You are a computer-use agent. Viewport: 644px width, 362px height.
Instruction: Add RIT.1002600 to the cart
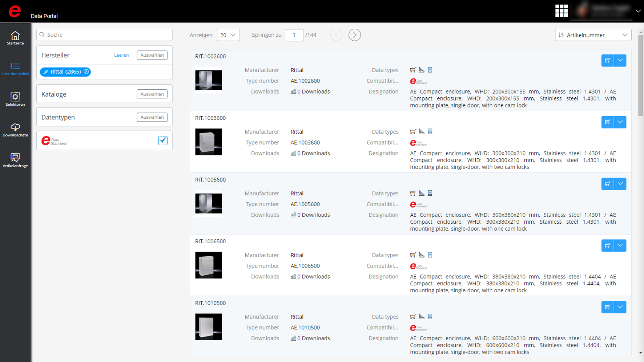point(607,60)
